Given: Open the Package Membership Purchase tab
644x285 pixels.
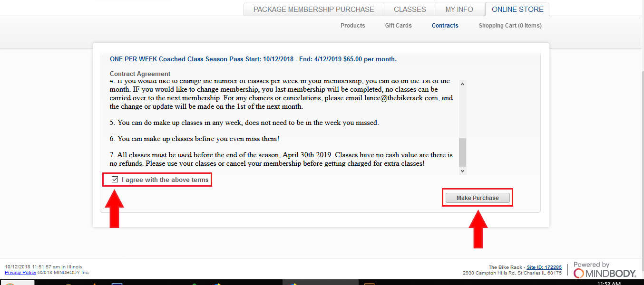Looking at the screenshot, I should point(313,9).
